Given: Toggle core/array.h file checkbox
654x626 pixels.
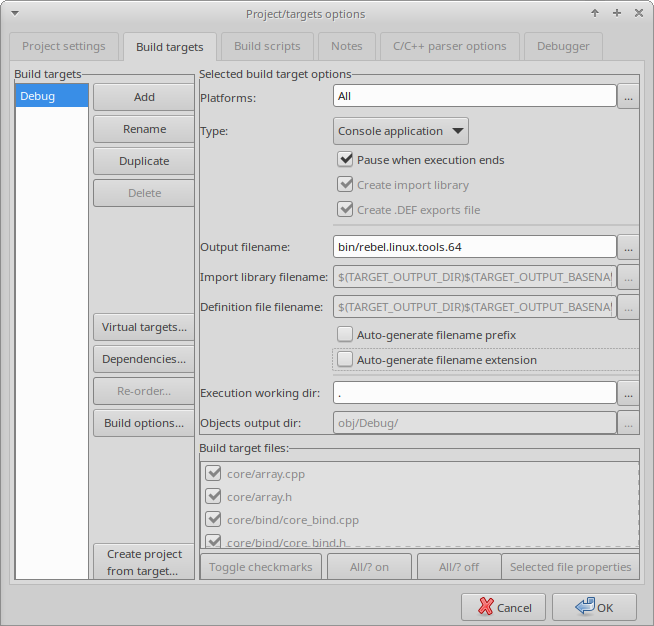Looking at the screenshot, I should point(213,497).
